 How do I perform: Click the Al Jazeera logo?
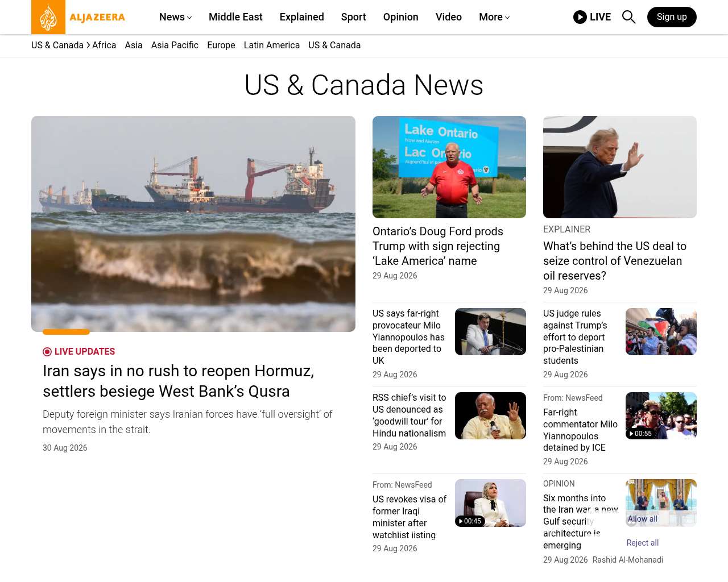coord(78,17)
